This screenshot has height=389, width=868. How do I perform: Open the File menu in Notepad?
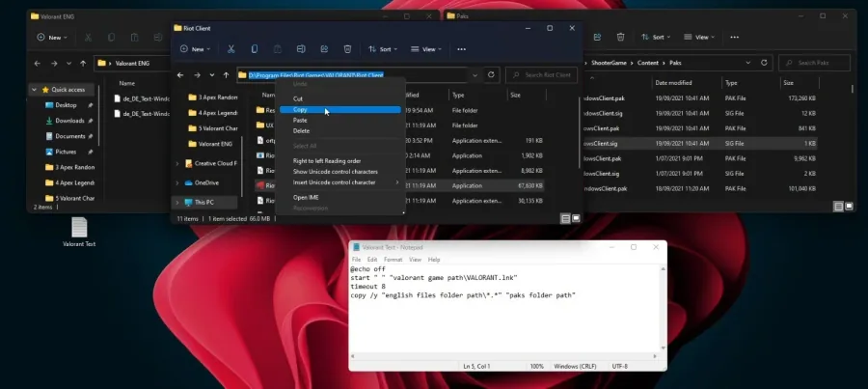click(356, 260)
